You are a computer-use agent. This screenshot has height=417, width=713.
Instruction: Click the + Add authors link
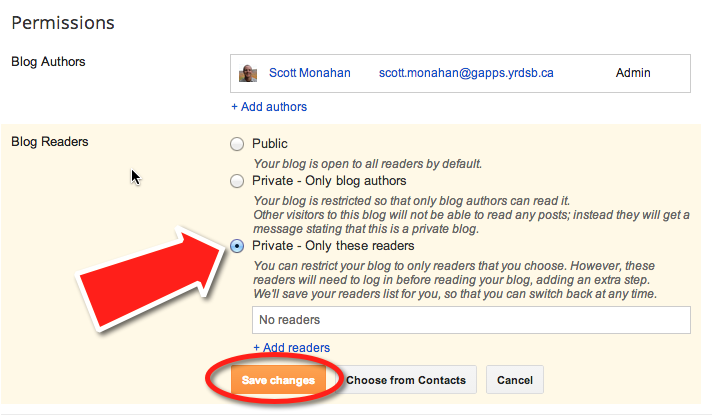tap(269, 107)
